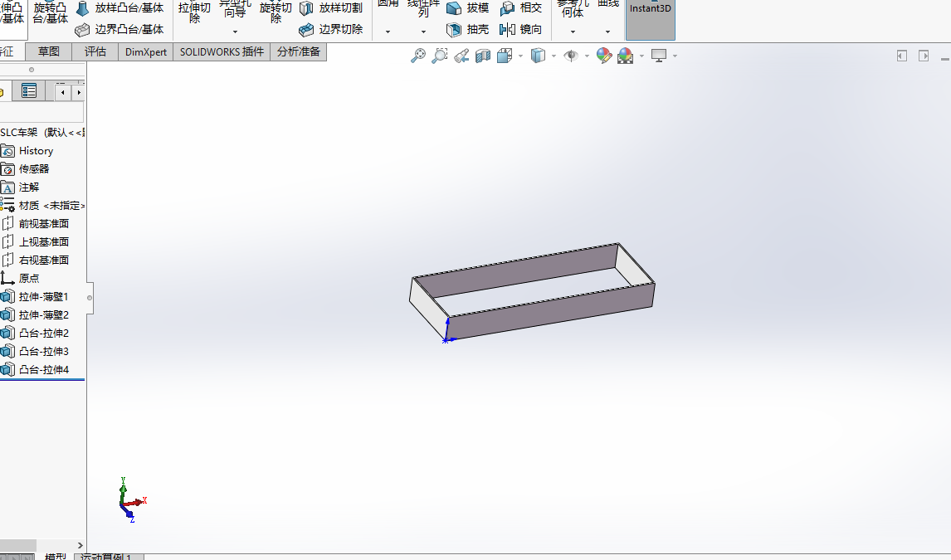Open 线性阵列 pattern dropdown arrow
The height and width of the screenshot is (560, 951).
423,32
